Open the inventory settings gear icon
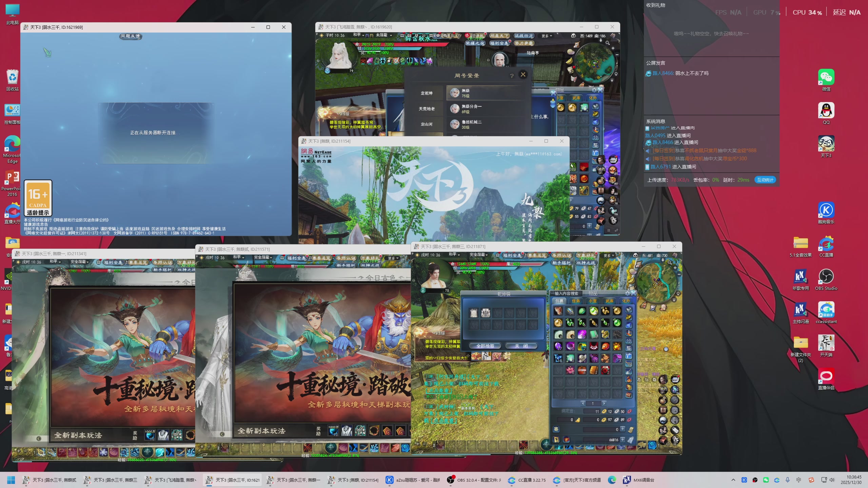This screenshot has width=868, height=488. click(x=627, y=293)
